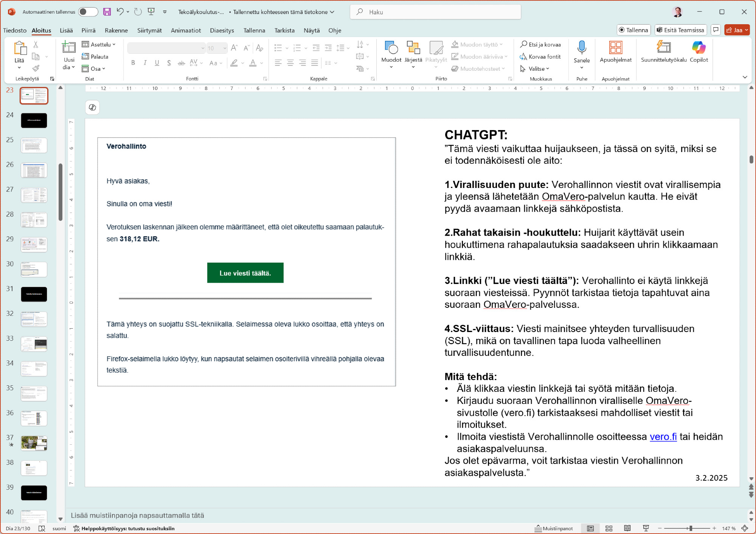The width and height of the screenshot is (756, 534).
Task: Toggle Muistiinpanot notes pane
Action: click(x=554, y=528)
